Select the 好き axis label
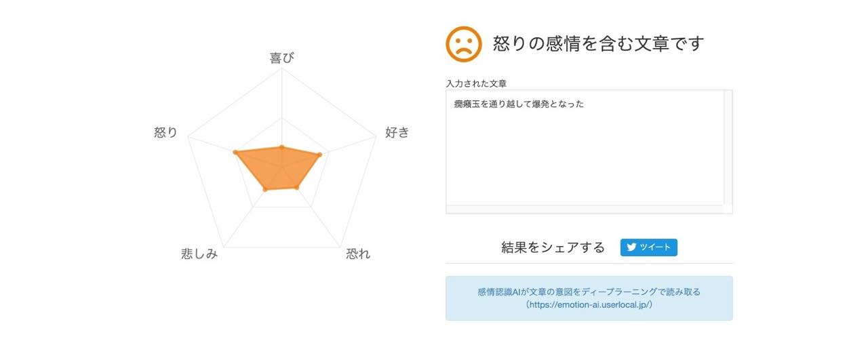Screen dimensions: 868x341 [397, 133]
